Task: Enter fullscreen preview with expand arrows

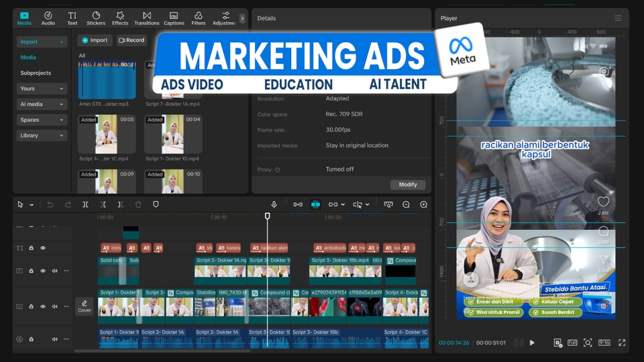Action: 622,343
